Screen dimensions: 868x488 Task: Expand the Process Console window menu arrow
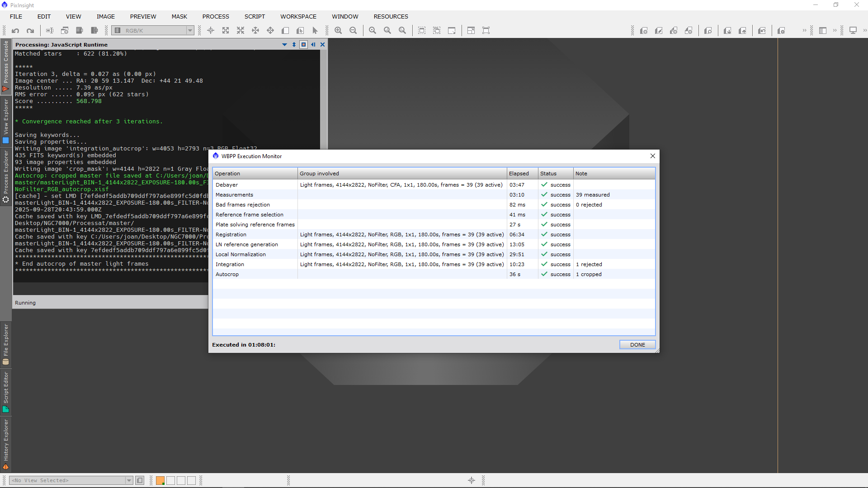[x=284, y=44]
